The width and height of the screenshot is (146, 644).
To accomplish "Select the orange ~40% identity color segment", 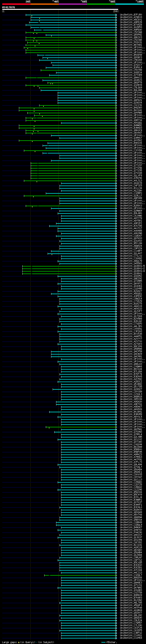I will [x=44, y=4].
